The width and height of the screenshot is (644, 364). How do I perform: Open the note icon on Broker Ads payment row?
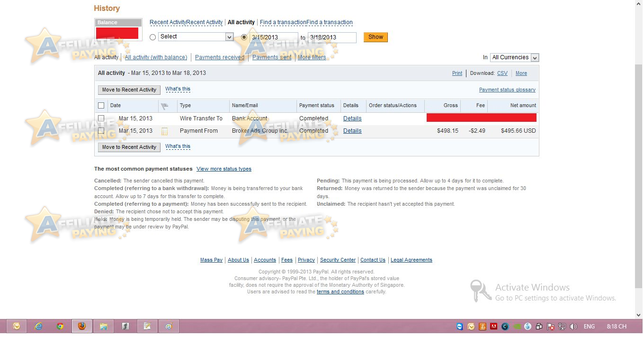point(165,131)
